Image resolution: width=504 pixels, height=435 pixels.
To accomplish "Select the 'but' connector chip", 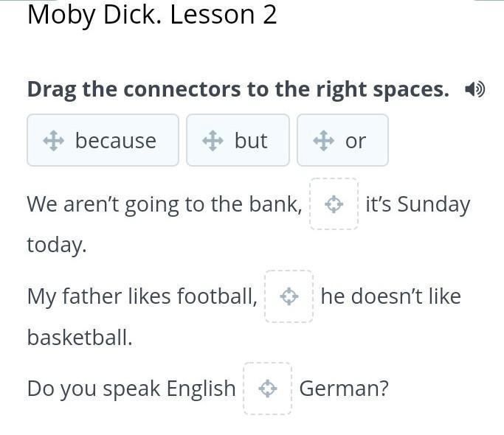I will (x=238, y=140).
